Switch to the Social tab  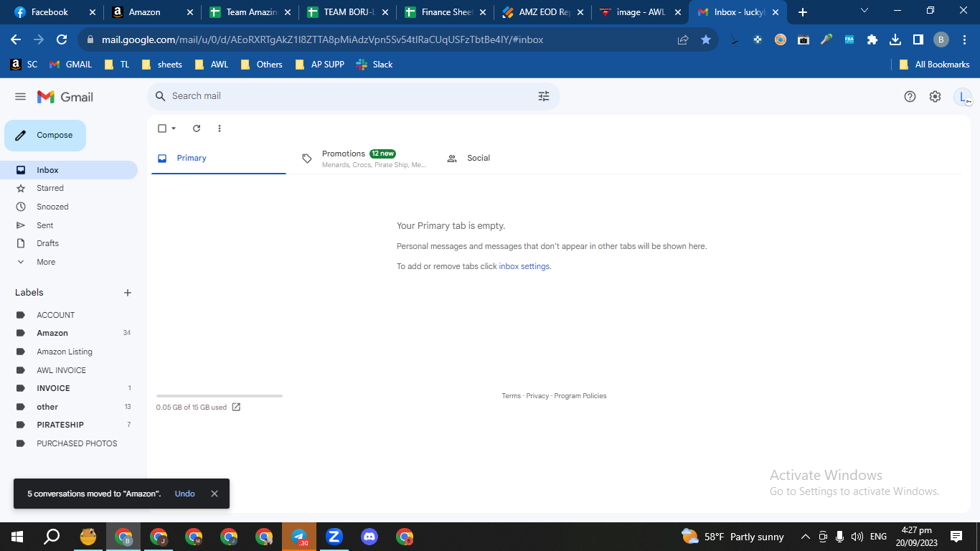point(478,159)
